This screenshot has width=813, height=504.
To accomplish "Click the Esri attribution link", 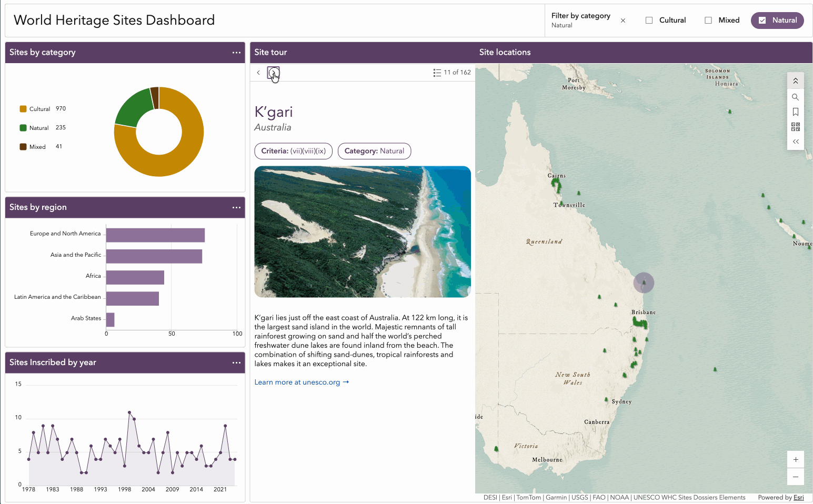I will tap(798, 498).
